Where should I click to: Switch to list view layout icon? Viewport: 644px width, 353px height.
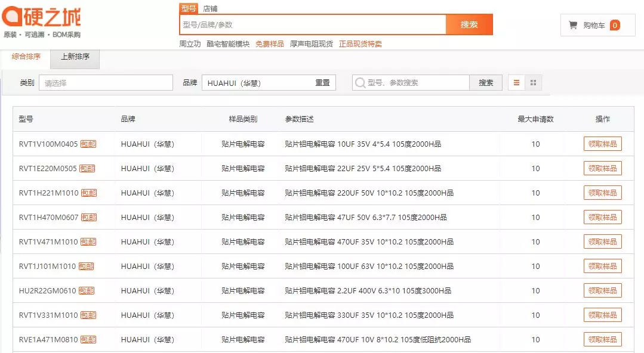[x=517, y=83]
